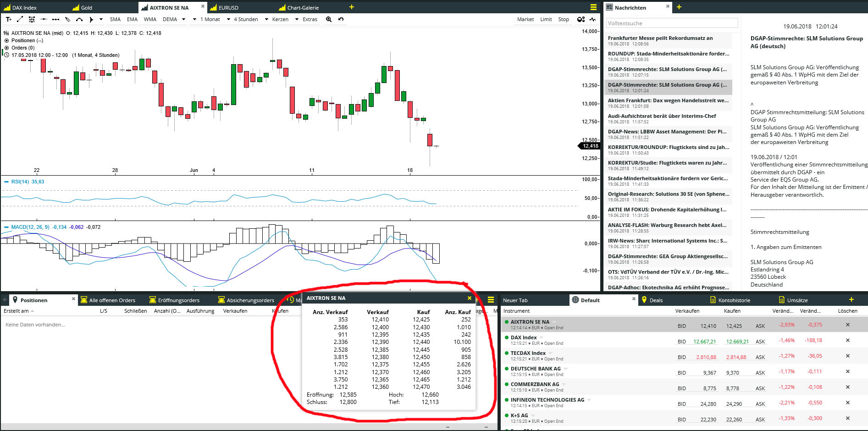Close the Nachrichten tab

pos(668,6)
